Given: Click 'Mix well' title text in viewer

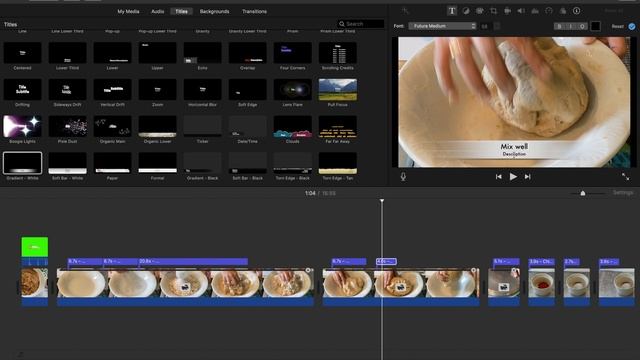Looking at the screenshot, I should [514, 146].
